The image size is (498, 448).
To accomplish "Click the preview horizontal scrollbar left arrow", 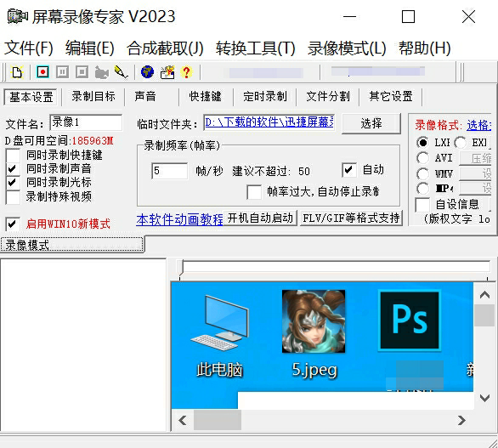I will click(183, 420).
